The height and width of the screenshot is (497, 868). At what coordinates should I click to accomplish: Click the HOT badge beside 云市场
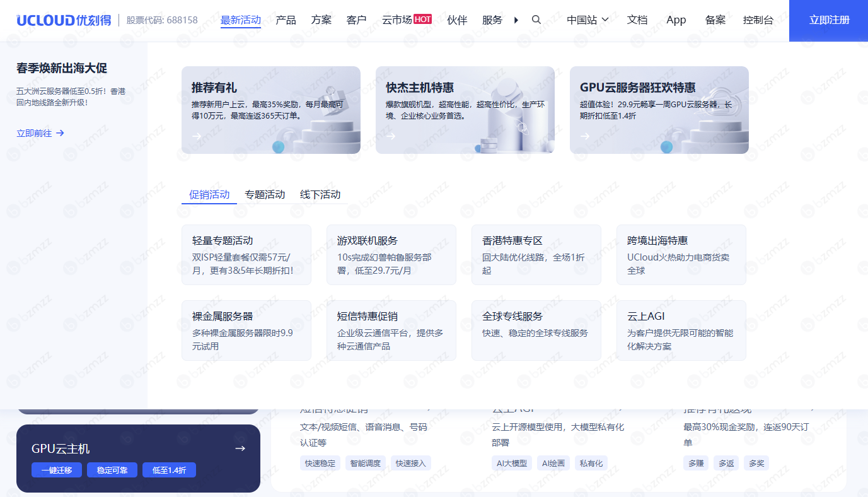pyautogui.click(x=423, y=20)
